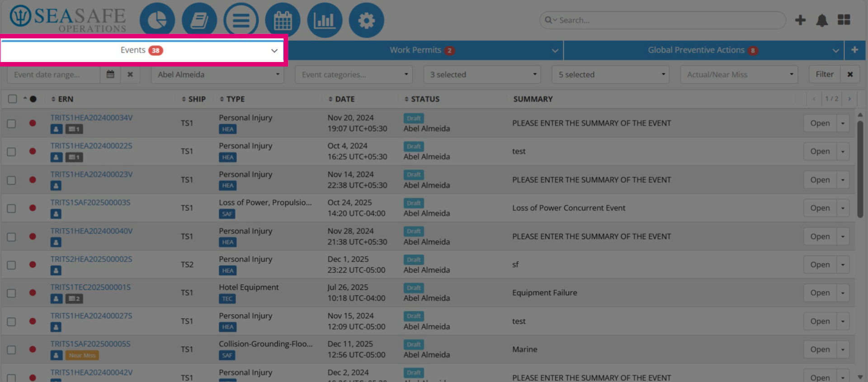Click the comments icon under TRITS1TEC202500001S

tap(74, 299)
